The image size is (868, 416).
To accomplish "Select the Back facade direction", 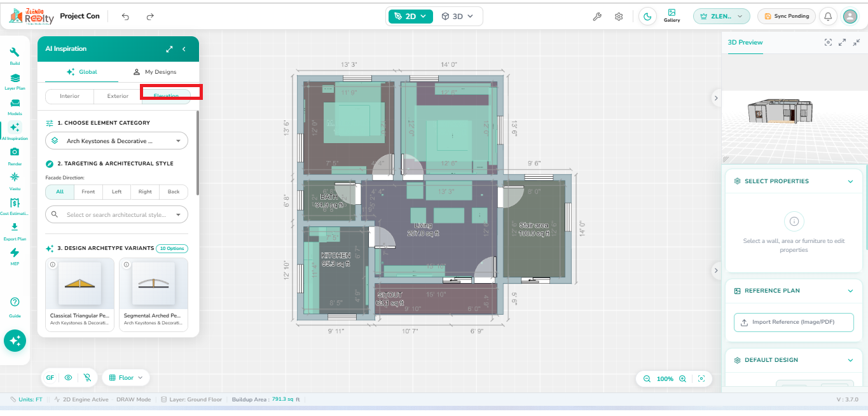I will pos(174,191).
